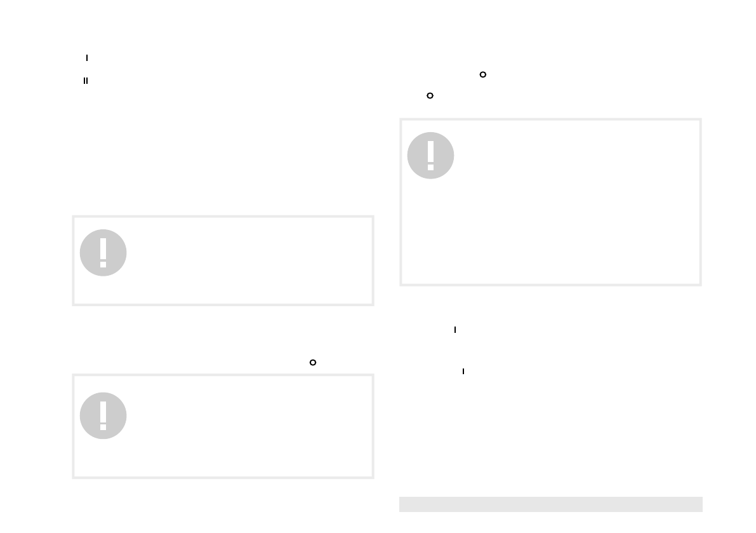Click the double-bar II symbol in the left column

(85, 81)
